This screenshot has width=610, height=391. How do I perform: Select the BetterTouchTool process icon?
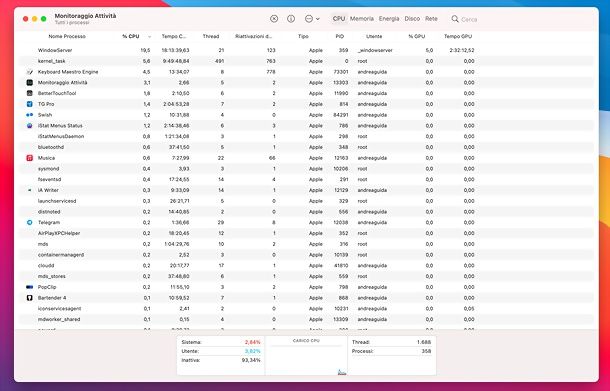(x=30, y=93)
